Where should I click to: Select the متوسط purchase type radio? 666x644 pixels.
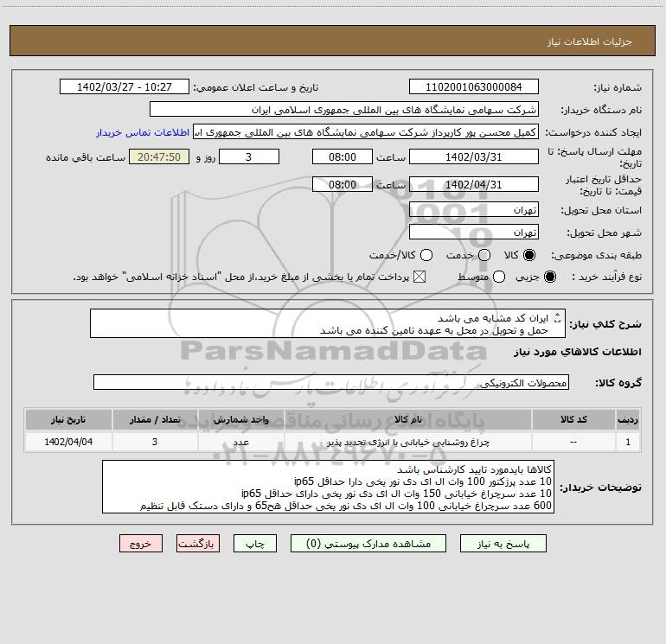(499, 277)
